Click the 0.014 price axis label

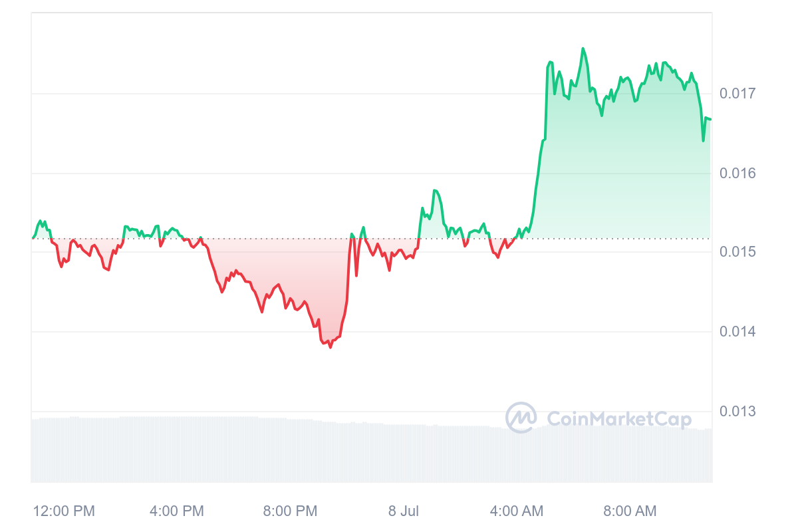pos(737,331)
